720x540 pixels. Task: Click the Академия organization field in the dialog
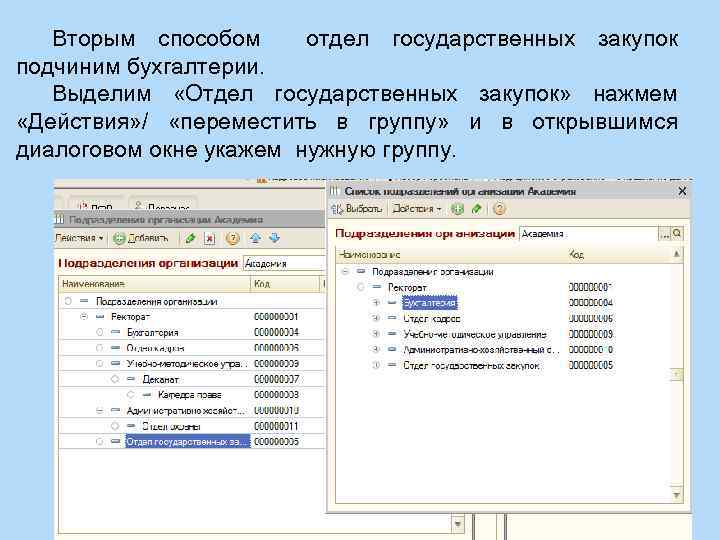pyautogui.click(x=589, y=234)
